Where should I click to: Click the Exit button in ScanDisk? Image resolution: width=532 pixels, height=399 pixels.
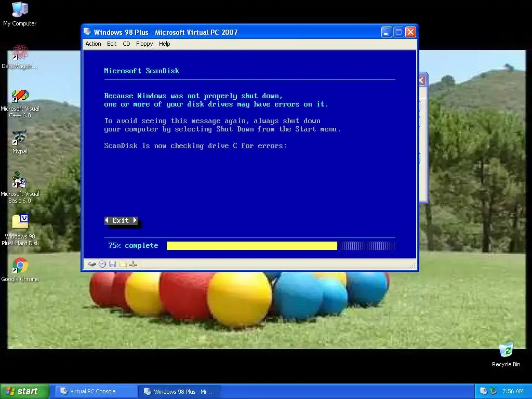point(121,220)
